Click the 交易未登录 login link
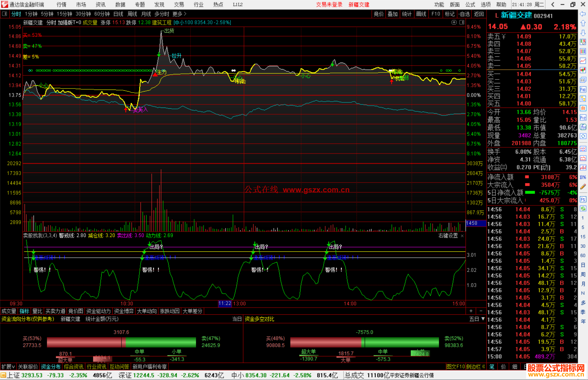 coord(329,5)
